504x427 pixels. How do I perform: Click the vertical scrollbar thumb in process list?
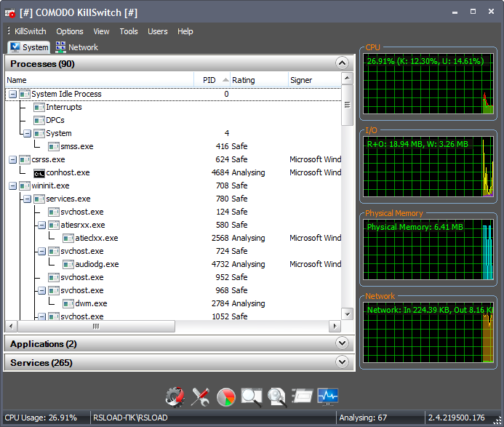(x=347, y=105)
